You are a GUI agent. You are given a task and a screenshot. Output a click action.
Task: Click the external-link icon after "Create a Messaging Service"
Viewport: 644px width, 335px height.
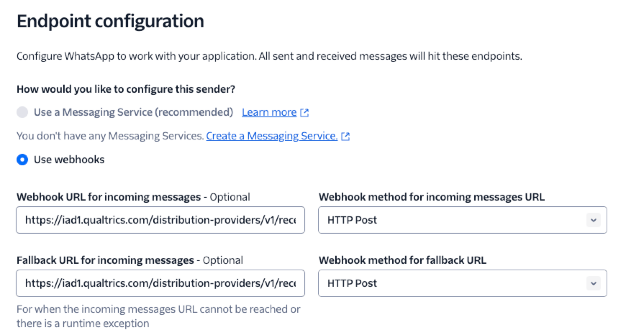coord(346,136)
